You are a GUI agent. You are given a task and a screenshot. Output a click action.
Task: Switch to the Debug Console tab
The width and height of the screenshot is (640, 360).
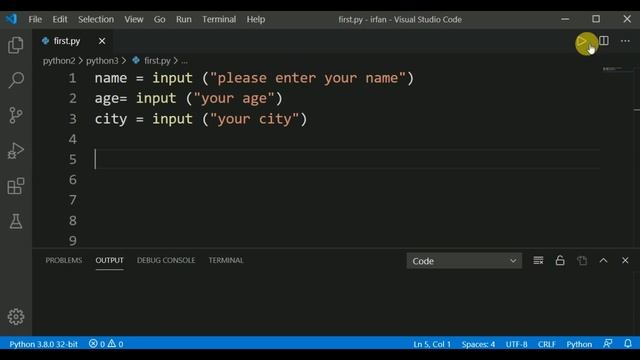pyautogui.click(x=166, y=260)
